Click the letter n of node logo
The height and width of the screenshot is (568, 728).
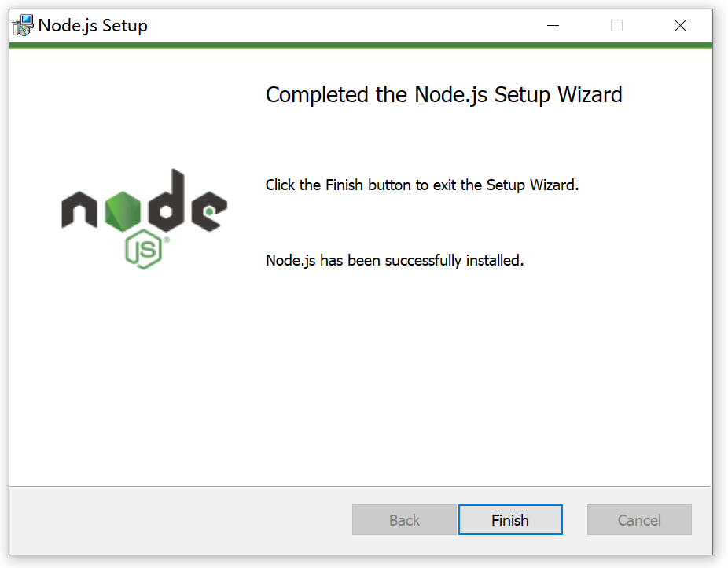pos(79,211)
